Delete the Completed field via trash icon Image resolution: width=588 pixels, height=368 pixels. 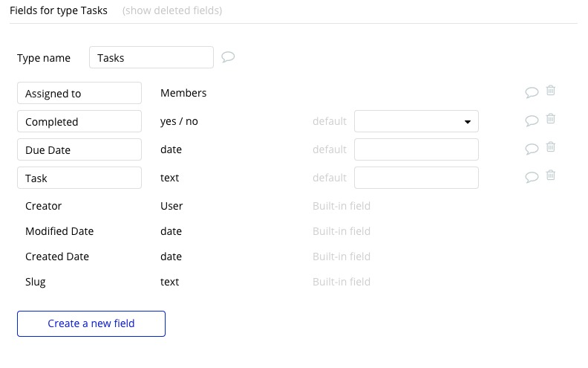(551, 119)
